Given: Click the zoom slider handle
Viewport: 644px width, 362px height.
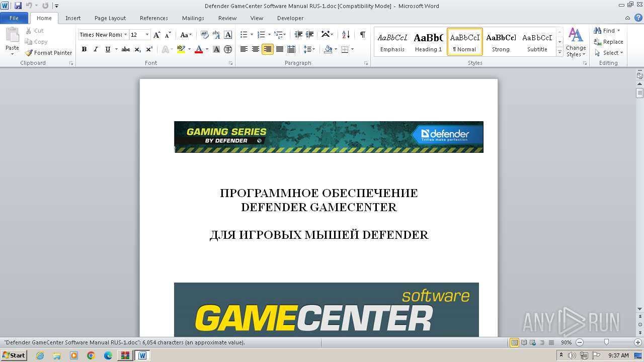Looking at the screenshot, I should [606, 342].
